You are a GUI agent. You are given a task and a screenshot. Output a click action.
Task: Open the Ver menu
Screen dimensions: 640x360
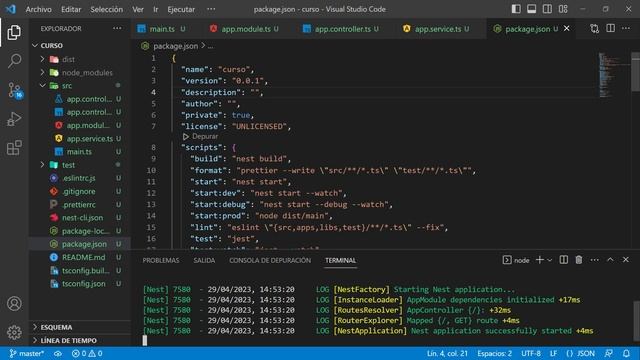[138, 9]
